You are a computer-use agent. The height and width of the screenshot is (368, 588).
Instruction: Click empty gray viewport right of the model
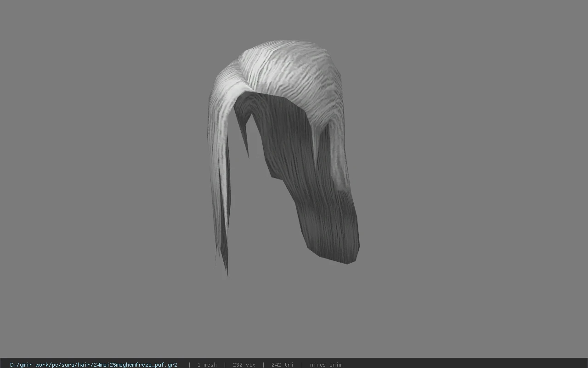point(473,175)
